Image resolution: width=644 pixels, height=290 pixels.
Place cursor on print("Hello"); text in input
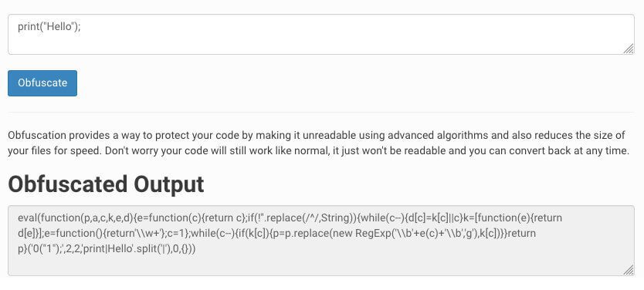pyautogui.click(x=49, y=27)
